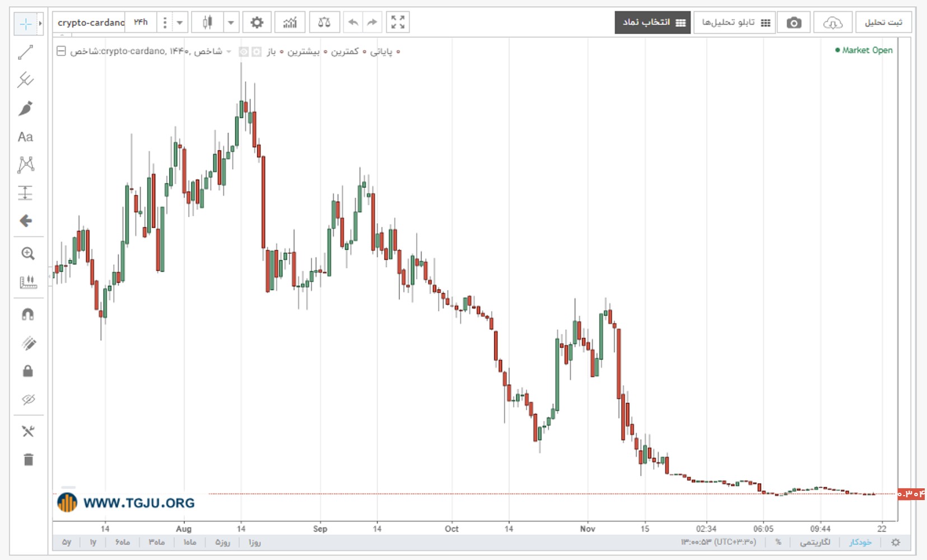Set time range to 5y

pyautogui.click(x=67, y=542)
